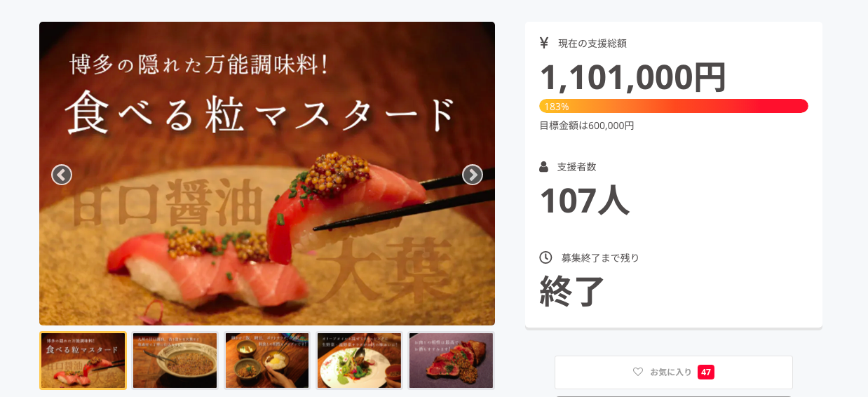Click the clock icon beside 募集終了まで残り
This screenshot has width=868, height=397.
pyautogui.click(x=545, y=257)
